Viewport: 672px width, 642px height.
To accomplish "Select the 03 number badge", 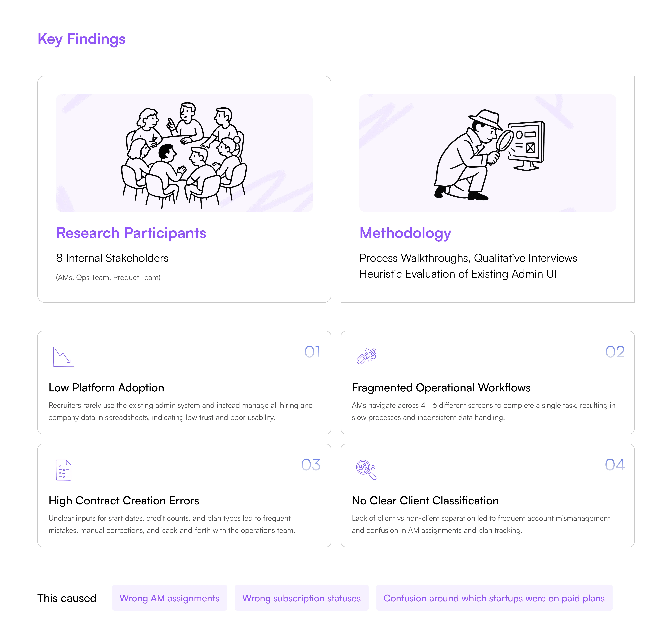I will click(310, 465).
